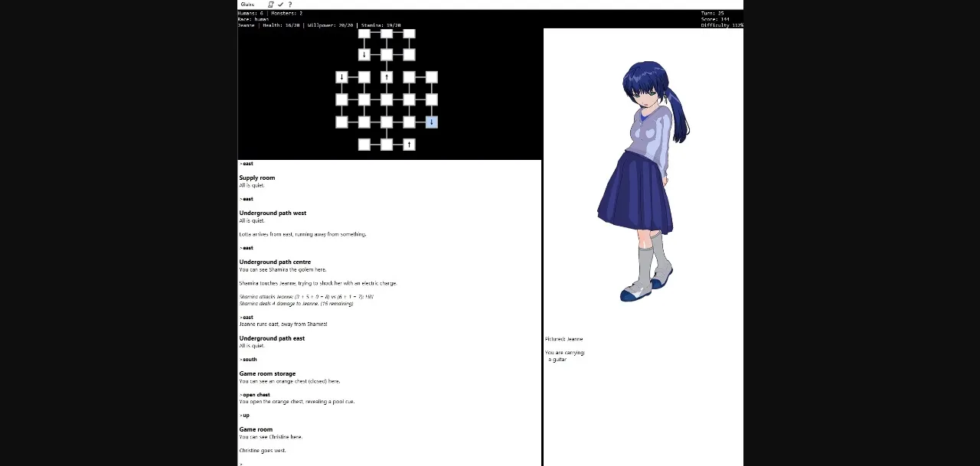Select the top-right room of the map
980x466 pixels.
(409, 34)
